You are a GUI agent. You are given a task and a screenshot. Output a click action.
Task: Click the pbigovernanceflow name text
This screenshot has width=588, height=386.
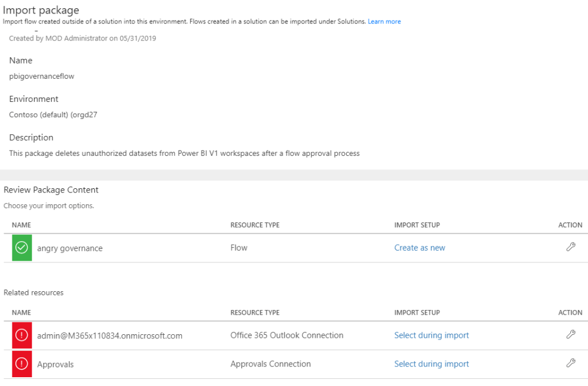click(x=41, y=76)
